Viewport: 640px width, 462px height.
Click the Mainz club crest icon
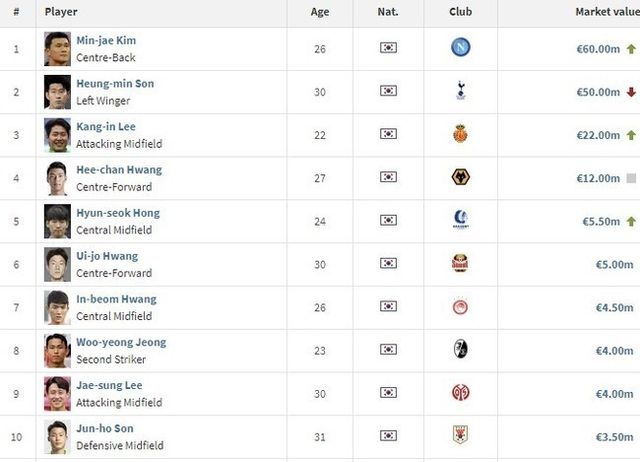460,392
